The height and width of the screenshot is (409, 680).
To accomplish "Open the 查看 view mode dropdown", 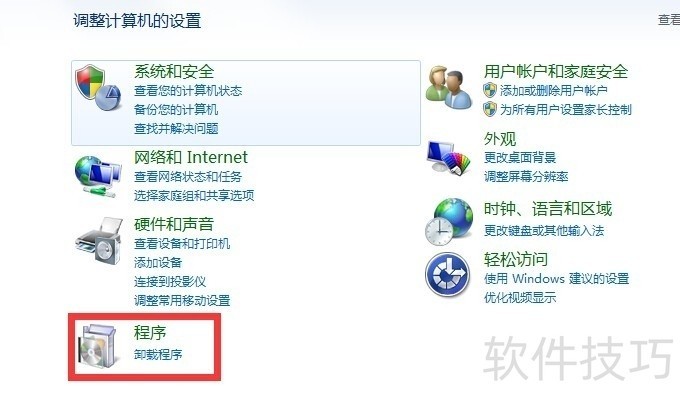I will pyautogui.click(x=669, y=20).
